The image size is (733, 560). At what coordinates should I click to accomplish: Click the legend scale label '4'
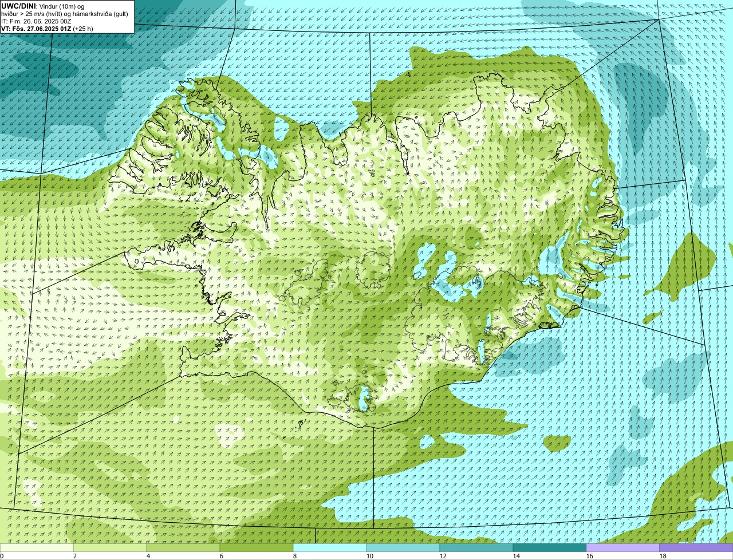point(148,556)
